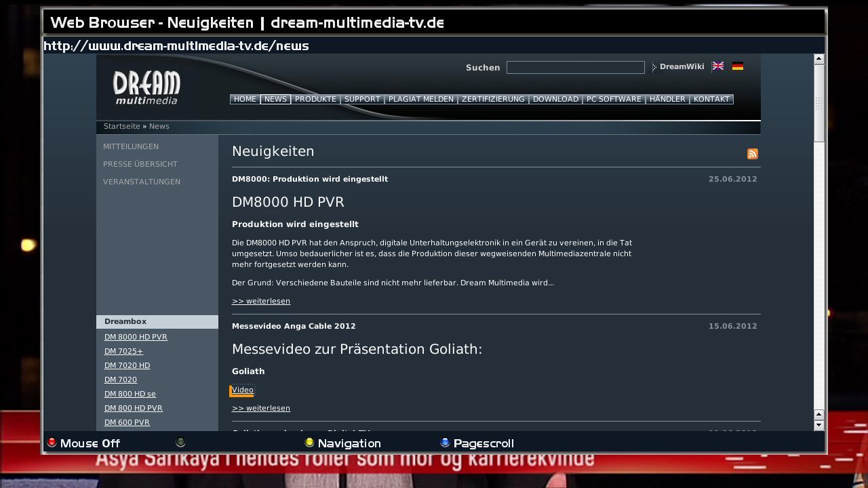Click 'Messevideo Anga Cable 2012' title

(294, 326)
